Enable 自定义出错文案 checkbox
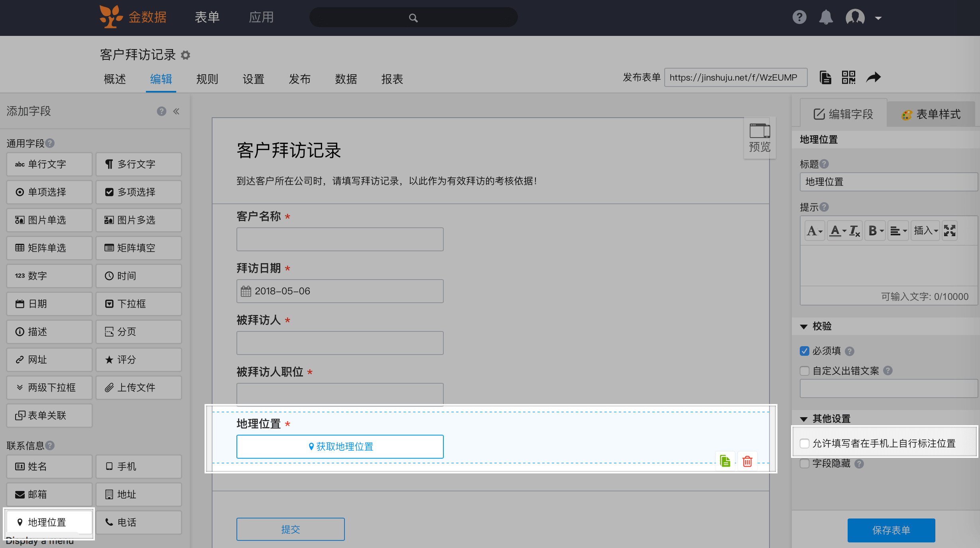The height and width of the screenshot is (548, 980). [x=805, y=371]
